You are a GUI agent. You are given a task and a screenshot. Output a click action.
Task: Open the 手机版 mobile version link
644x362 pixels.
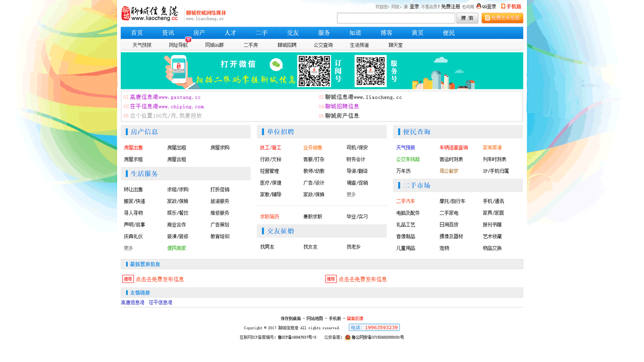[x=511, y=6]
